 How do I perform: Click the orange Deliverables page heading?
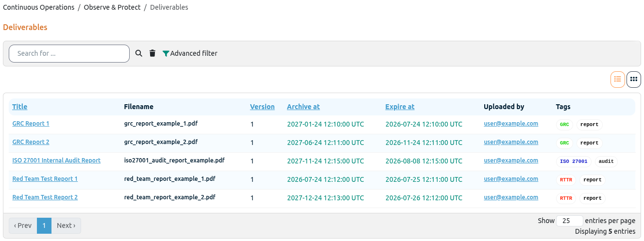coord(25,27)
